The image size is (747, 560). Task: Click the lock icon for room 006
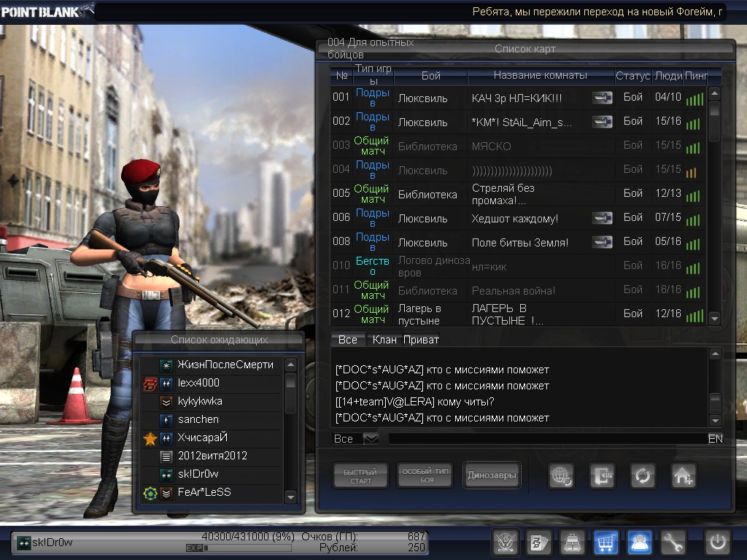coord(602,218)
